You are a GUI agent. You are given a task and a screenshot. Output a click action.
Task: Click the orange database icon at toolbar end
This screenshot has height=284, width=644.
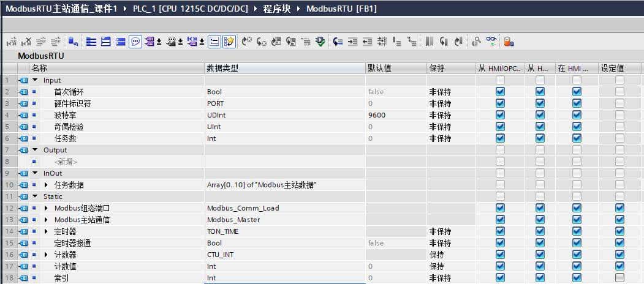click(509, 42)
